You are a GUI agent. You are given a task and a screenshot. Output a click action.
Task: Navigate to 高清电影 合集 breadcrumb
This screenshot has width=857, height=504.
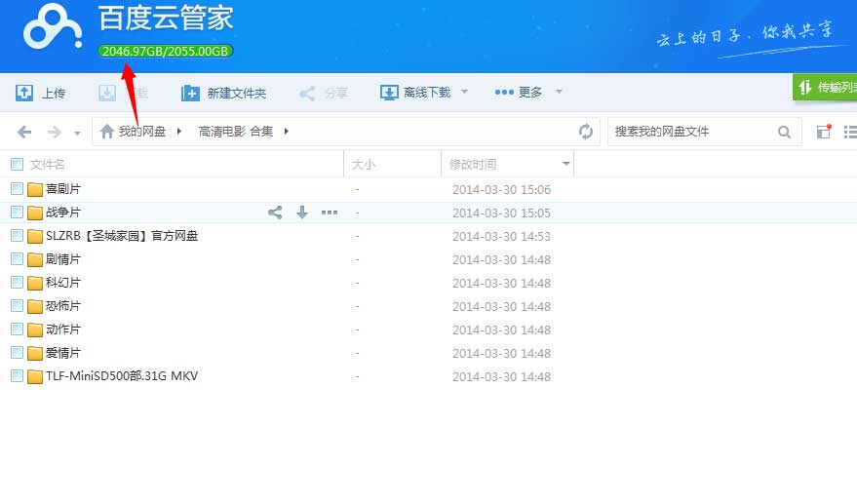coord(236,132)
